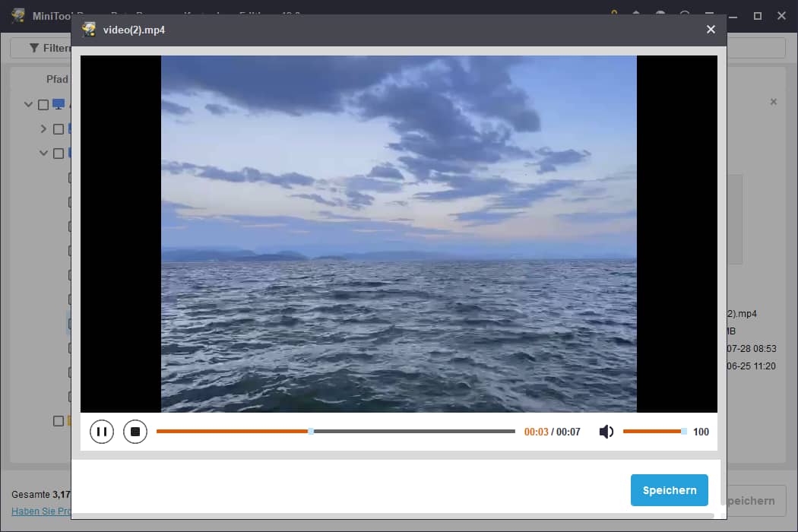Click the key register icon in title bar
The width and height of the screenshot is (798, 532).
[614, 15]
